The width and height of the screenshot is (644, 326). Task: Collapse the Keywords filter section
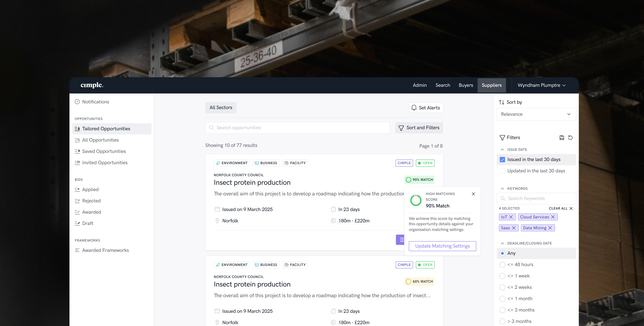[x=502, y=189]
